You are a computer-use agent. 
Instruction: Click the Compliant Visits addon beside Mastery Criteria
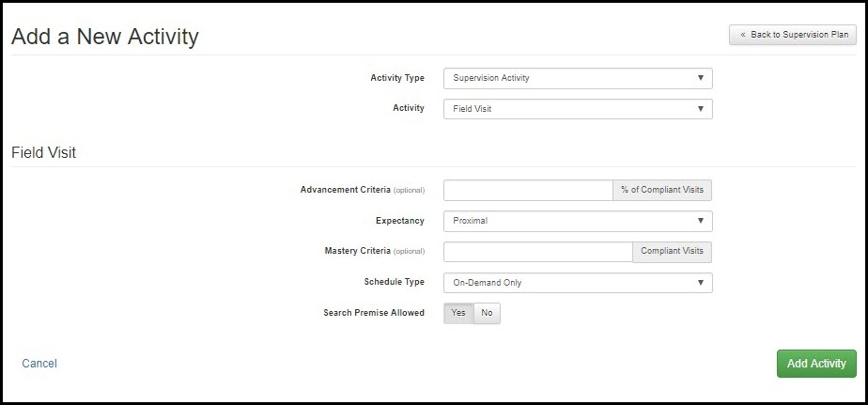(x=672, y=251)
